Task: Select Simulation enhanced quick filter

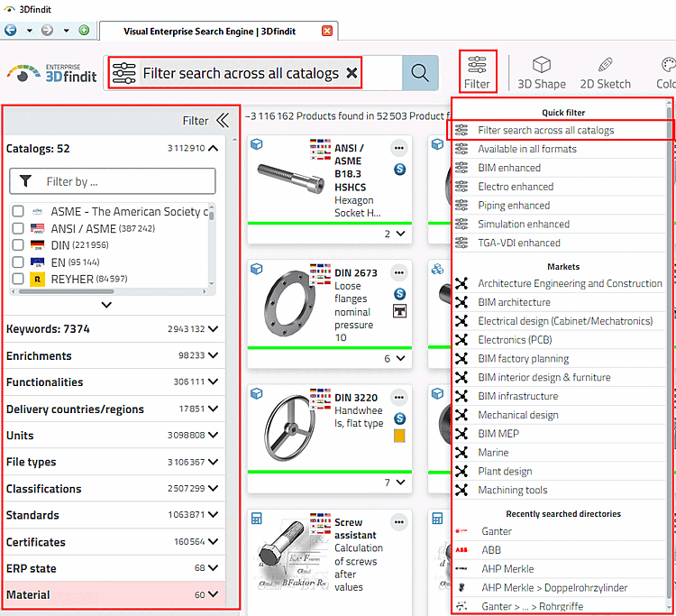Action: click(x=559, y=224)
